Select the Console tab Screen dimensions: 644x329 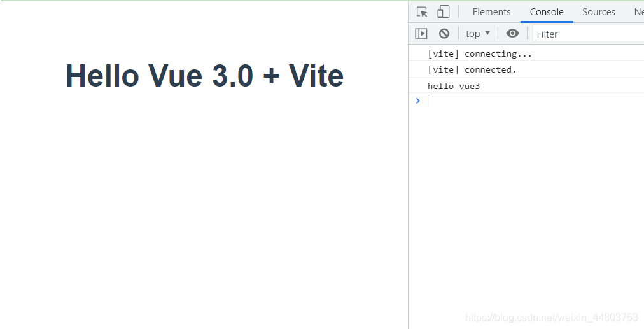pyautogui.click(x=547, y=12)
